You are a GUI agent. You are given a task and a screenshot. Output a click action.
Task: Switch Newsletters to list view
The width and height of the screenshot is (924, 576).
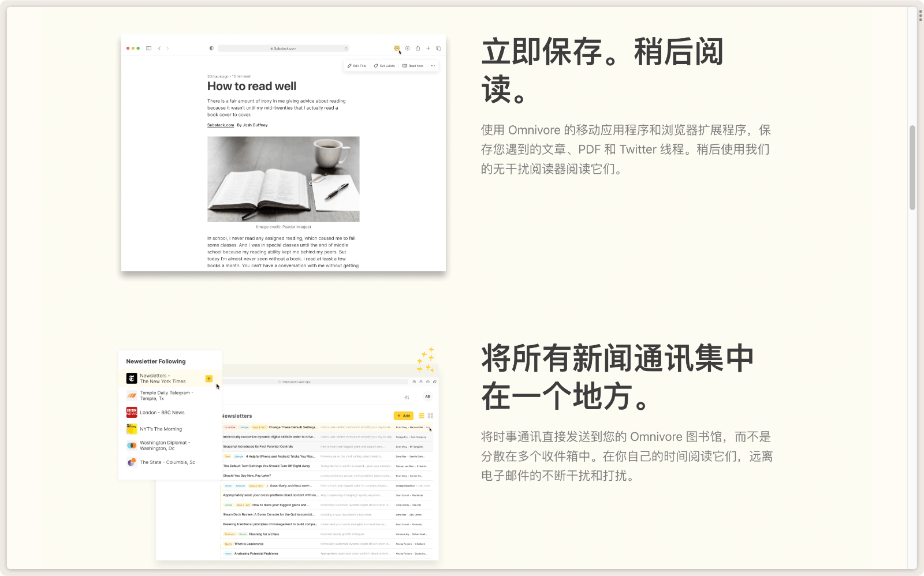click(422, 416)
